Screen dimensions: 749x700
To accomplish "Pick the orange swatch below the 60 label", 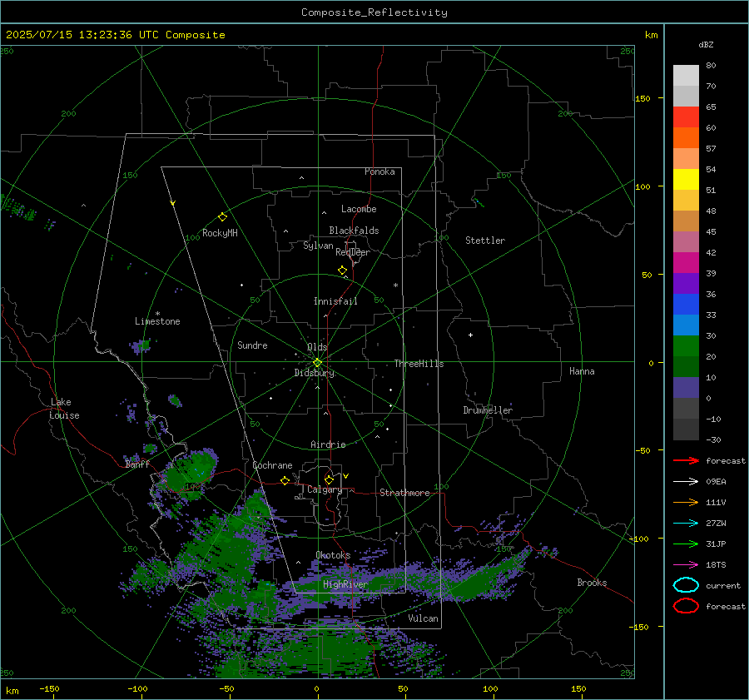I will pyautogui.click(x=686, y=137).
